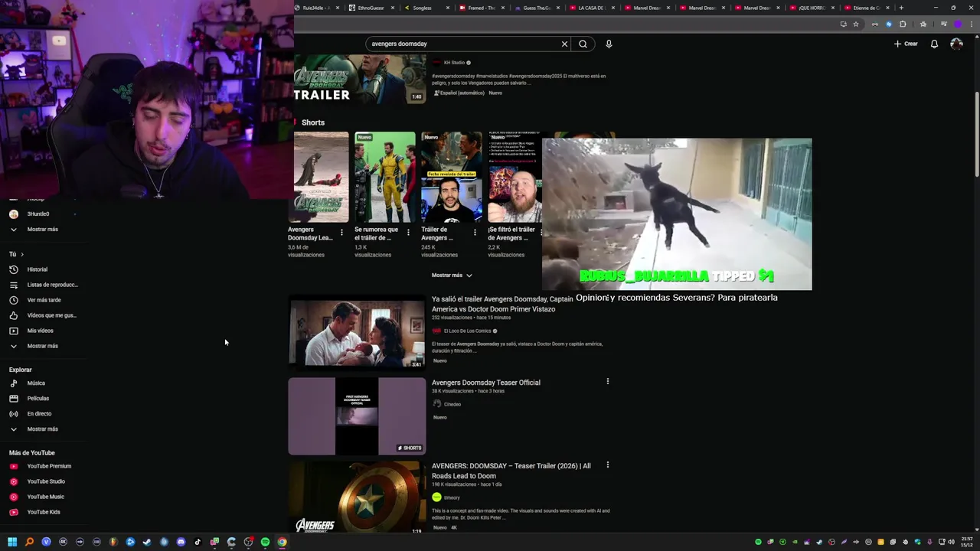Play the 1:40 trailer thumbnail
Image resolution: width=980 pixels, height=551 pixels.
[360, 79]
